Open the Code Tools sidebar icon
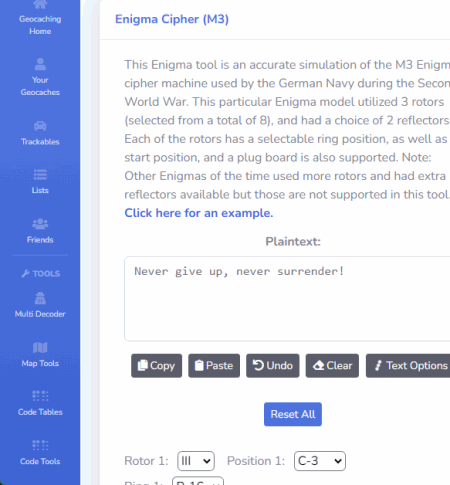The width and height of the screenshot is (450, 485). pos(40,445)
